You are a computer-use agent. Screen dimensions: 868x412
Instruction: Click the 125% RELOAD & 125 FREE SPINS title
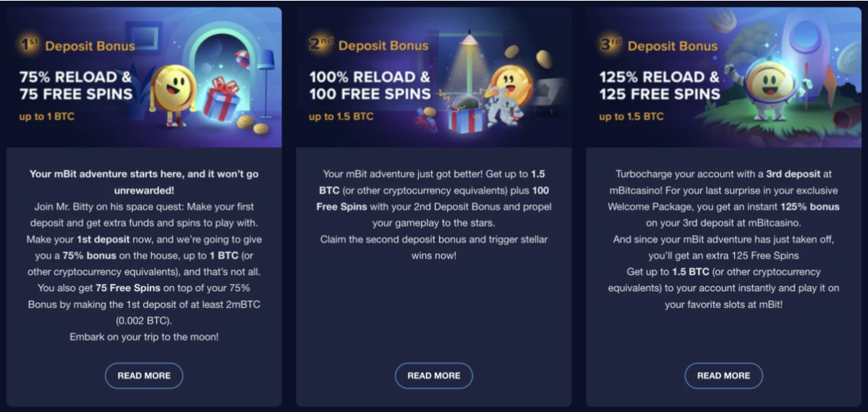(x=660, y=85)
